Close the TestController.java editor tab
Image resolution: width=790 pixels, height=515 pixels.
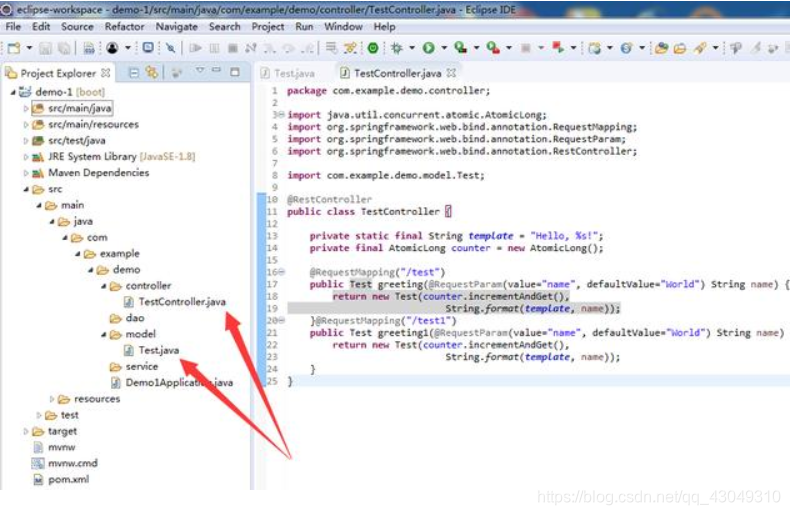point(451,73)
